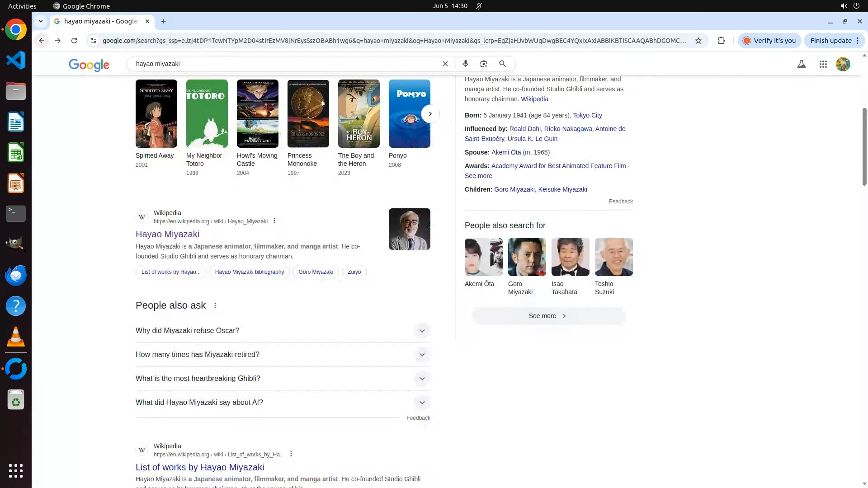This screenshot has height=488, width=868.
Task: Select the 'hayao miyazaki' browser tab
Action: coord(100,21)
